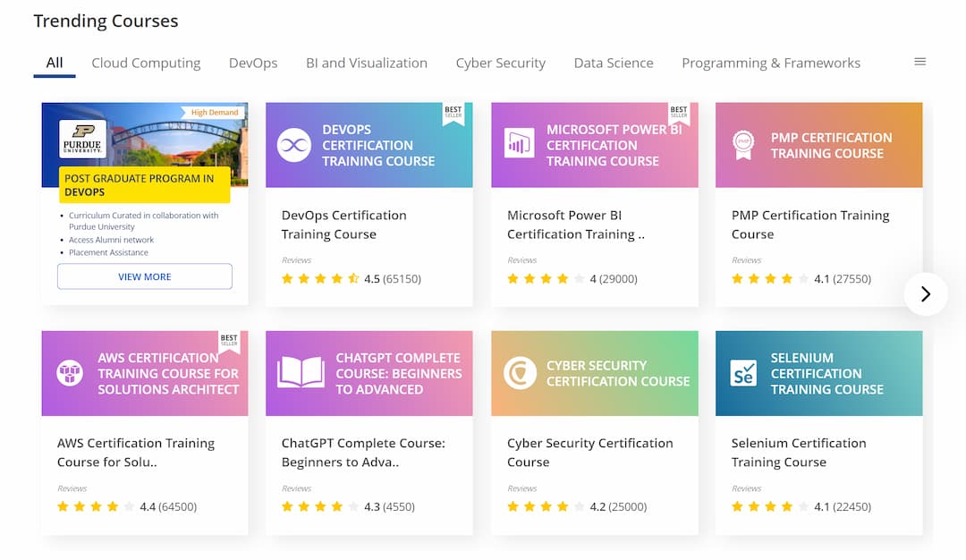
Task: Click the Microsoft Power BI banner image
Action: point(595,146)
